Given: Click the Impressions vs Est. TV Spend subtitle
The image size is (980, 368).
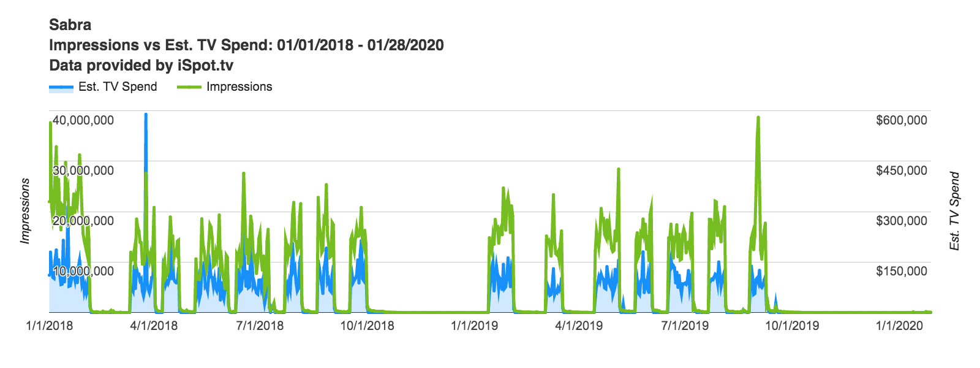Looking at the screenshot, I should tap(246, 45).
